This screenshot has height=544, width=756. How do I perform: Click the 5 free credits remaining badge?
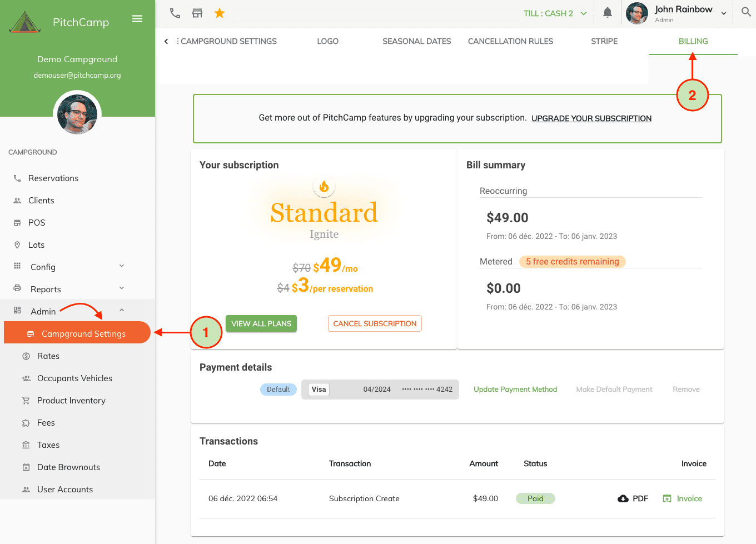(573, 262)
